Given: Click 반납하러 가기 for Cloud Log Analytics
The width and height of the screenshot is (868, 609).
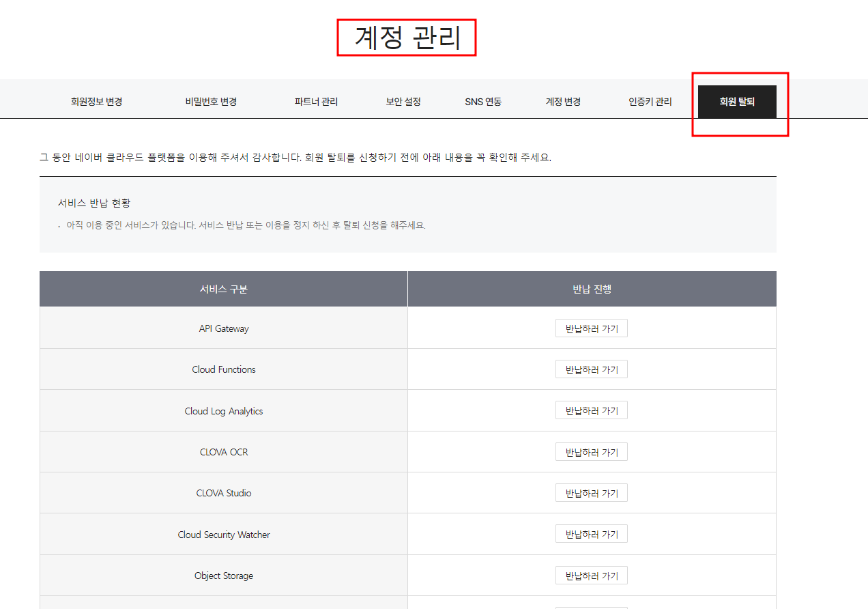Looking at the screenshot, I should (591, 410).
